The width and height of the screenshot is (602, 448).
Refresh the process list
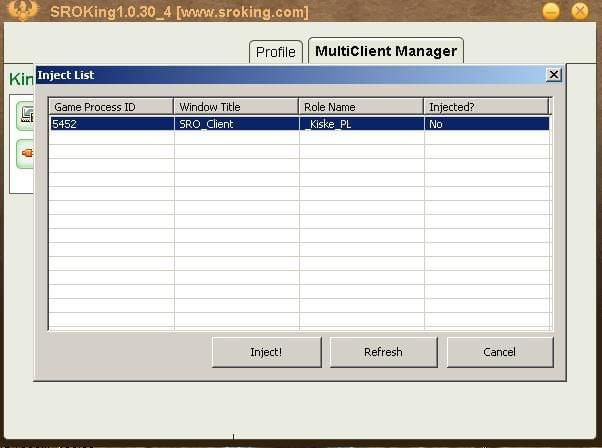(x=383, y=352)
